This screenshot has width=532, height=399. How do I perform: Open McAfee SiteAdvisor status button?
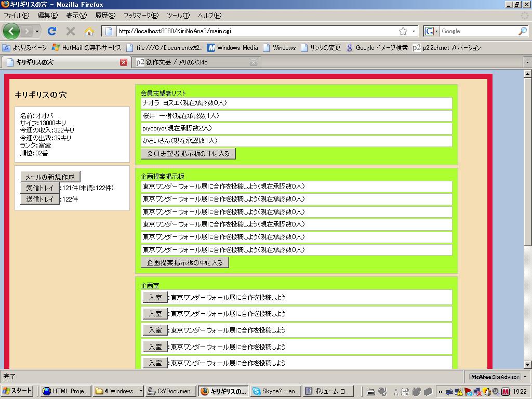click(x=495, y=377)
